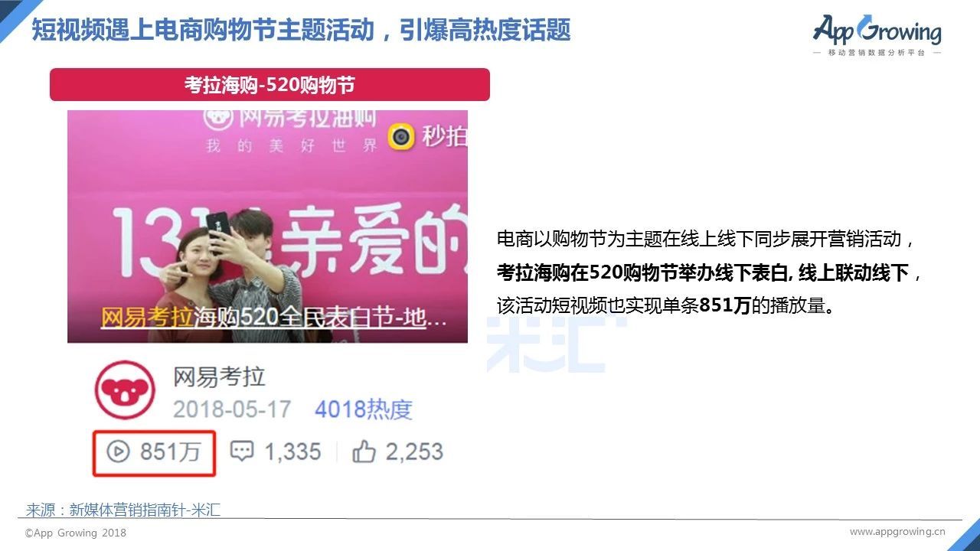Click the 2,253 likes count
980x551 pixels.
pos(414,452)
